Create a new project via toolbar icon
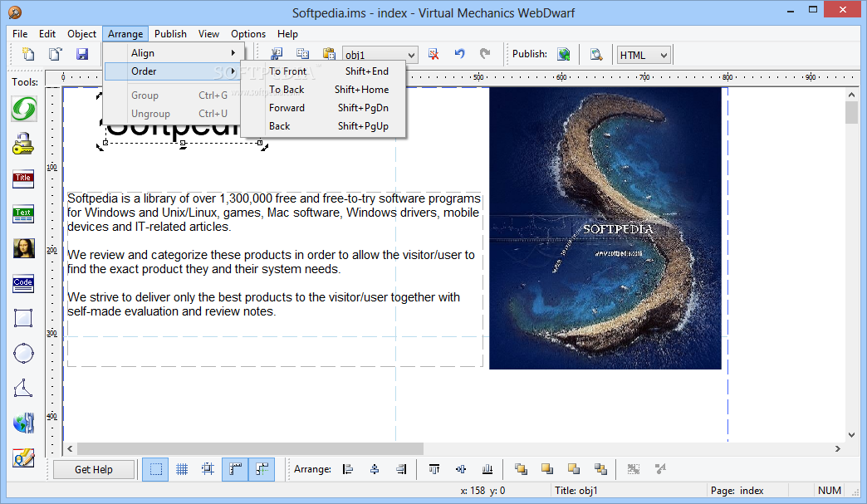 [28, 54]
